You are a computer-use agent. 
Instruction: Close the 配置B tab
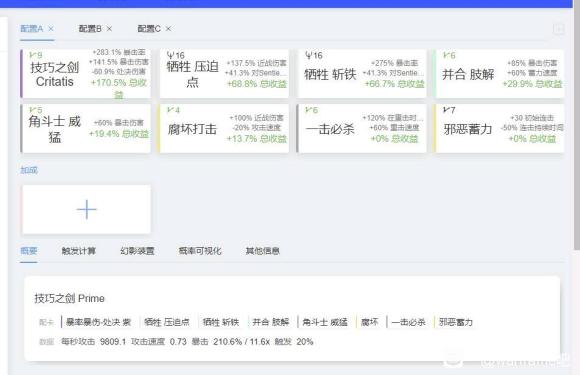click(109, 28)
